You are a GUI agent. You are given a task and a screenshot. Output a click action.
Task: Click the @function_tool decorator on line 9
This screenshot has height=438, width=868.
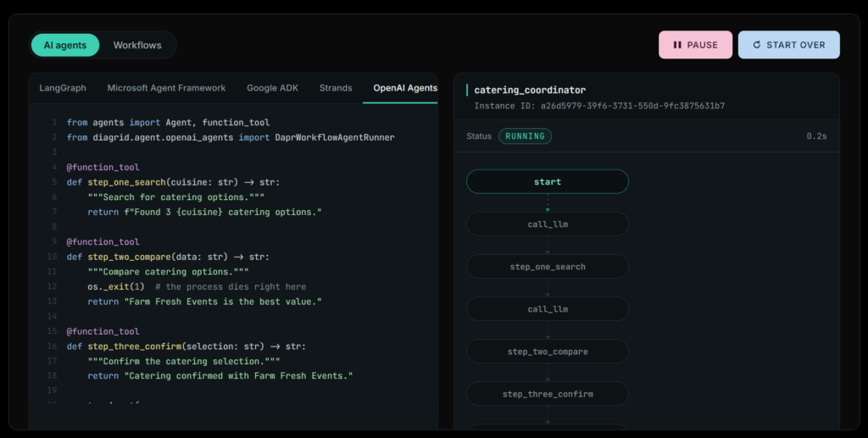coord(103,241)
